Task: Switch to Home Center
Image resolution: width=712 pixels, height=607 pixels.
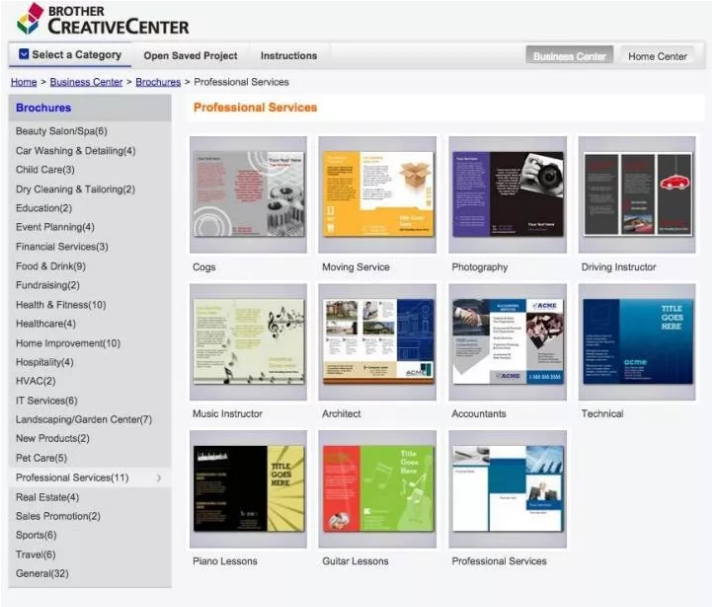Action: [657, 56]
